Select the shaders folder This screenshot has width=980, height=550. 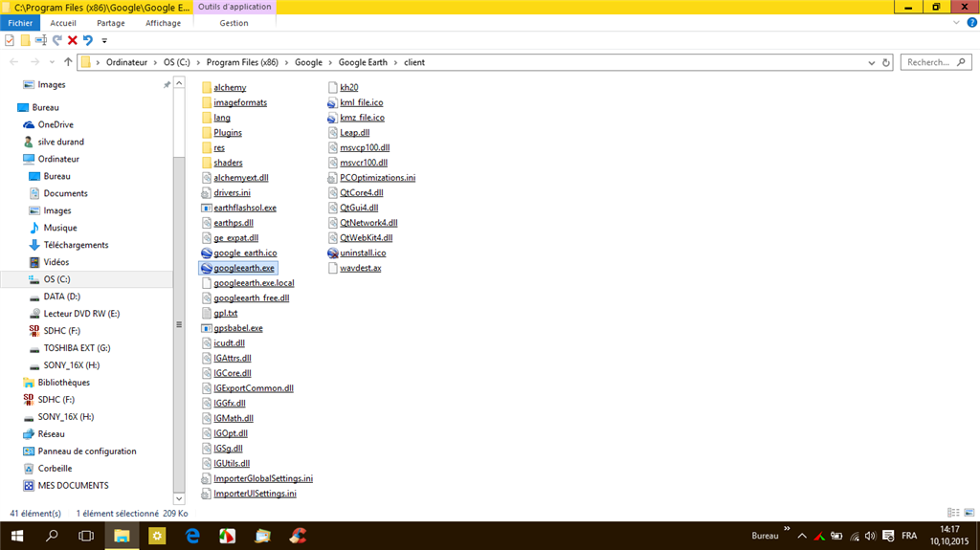pos(222,163)
